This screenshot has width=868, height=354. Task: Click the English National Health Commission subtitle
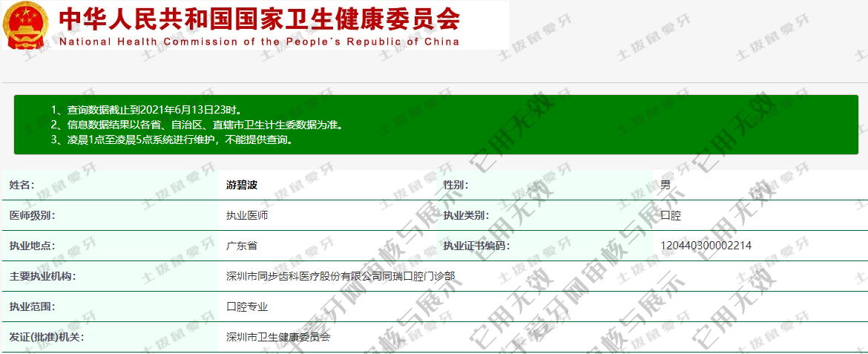tap(260, 42)
